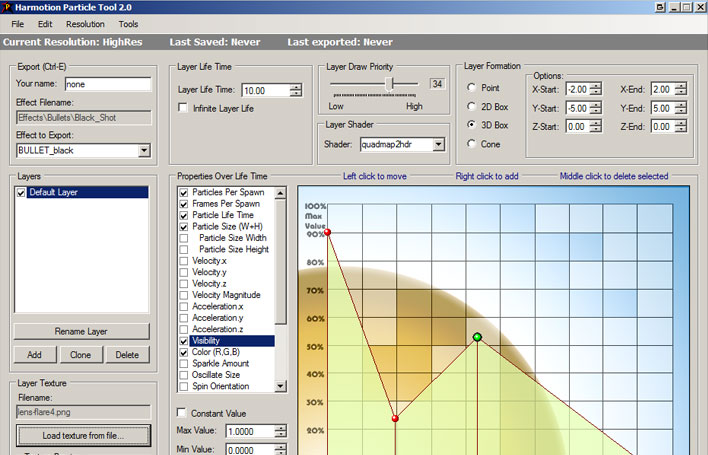Click the Your name input field
Image resolution: width=708 pixels, height=455 pixels.
(108, 84)
